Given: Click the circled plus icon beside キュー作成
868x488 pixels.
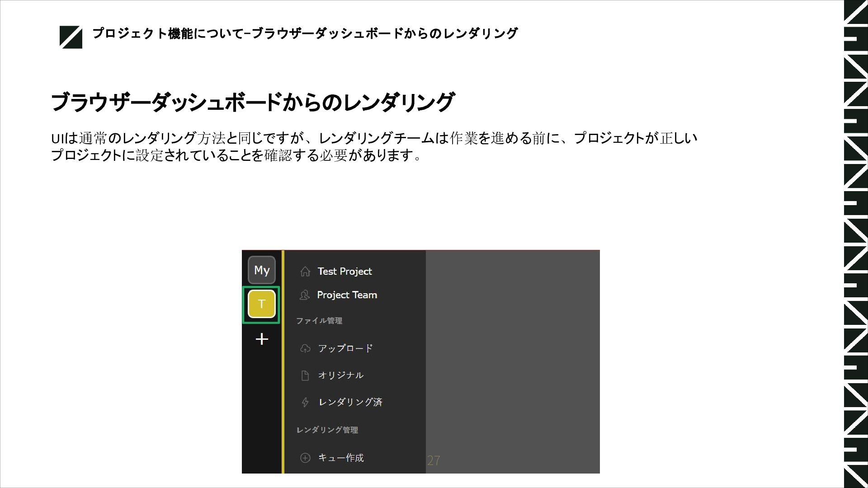Looking at the screenshot, I should [305, 458].
